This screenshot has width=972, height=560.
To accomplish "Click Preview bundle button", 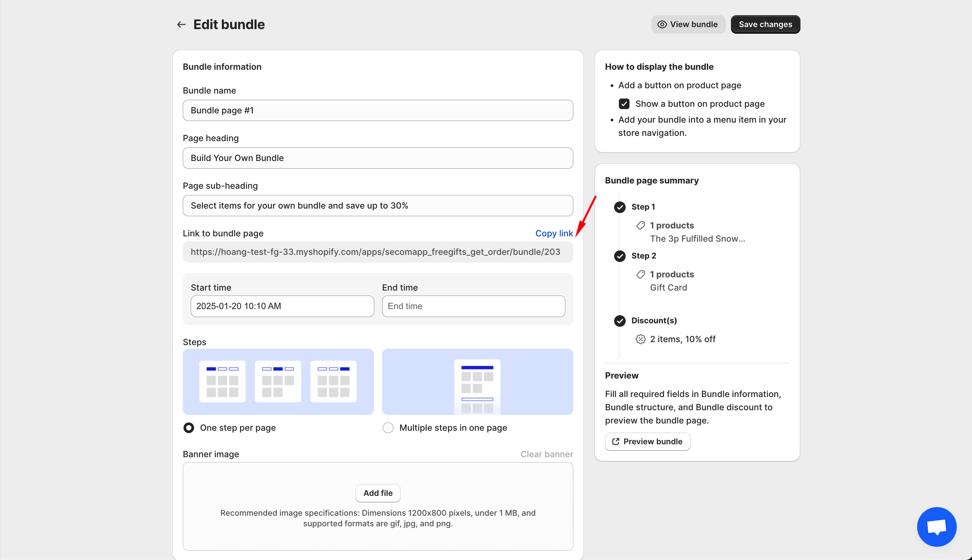I will [x=647, y=442].
